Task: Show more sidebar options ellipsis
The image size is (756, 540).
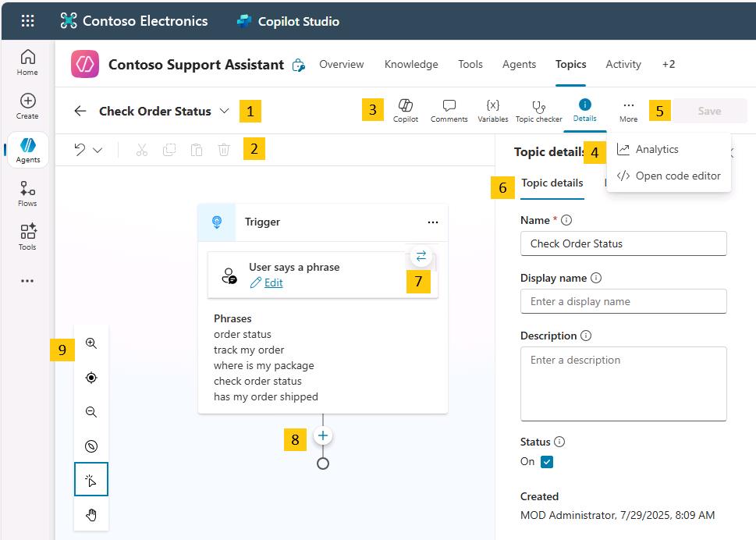Action: (x=27, y=281)
